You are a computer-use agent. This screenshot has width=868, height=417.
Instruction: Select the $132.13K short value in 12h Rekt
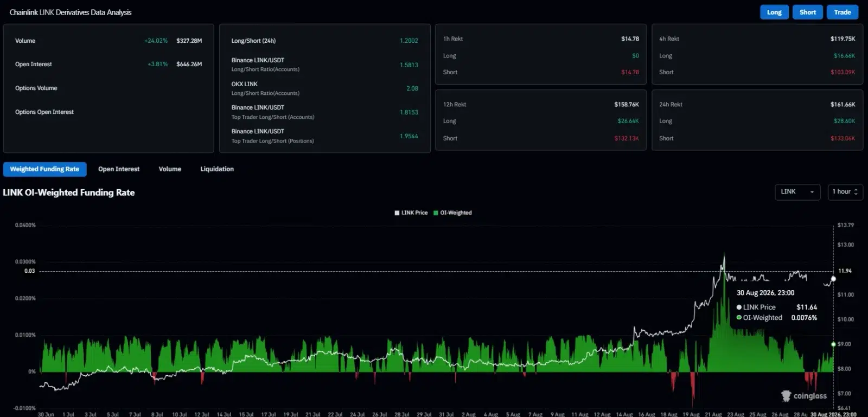(627, 138)
